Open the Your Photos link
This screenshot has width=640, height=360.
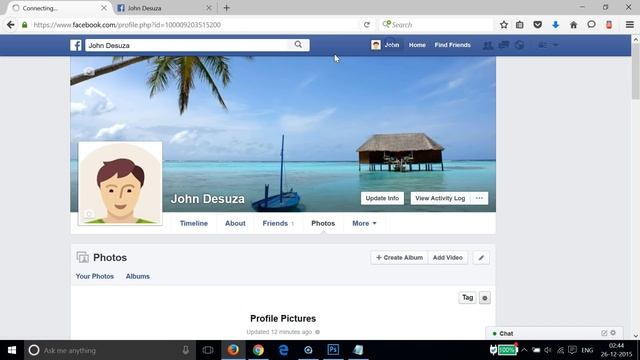95,276
